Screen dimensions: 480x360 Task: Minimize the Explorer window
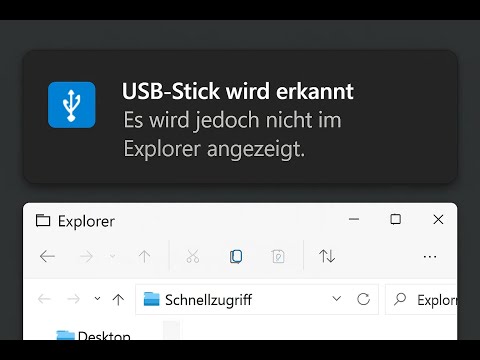click(354, 219)
